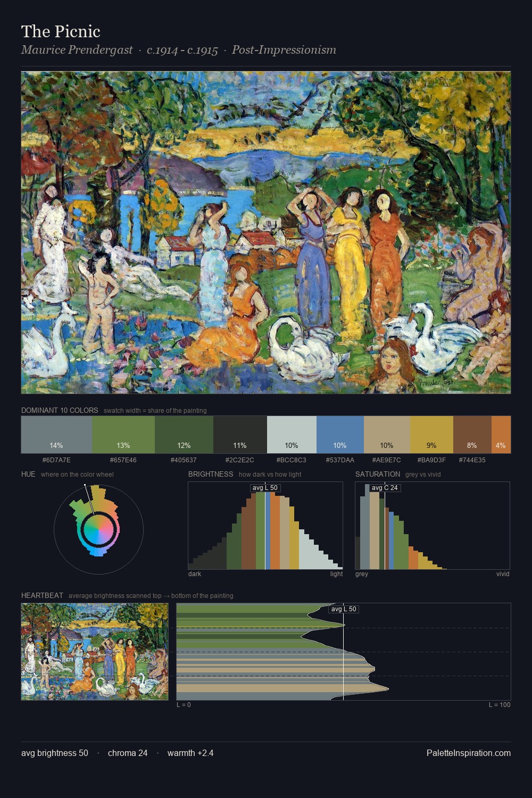Viewport: 532px width, 798px height.
Task: Click the 'avg C 24' label in Saturation chart
Action: point(385,488)
